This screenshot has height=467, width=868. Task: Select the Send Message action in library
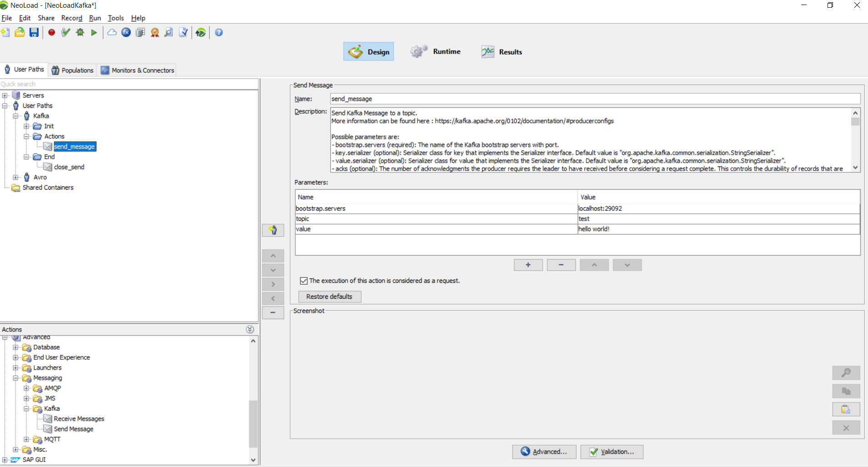(74, 429)
